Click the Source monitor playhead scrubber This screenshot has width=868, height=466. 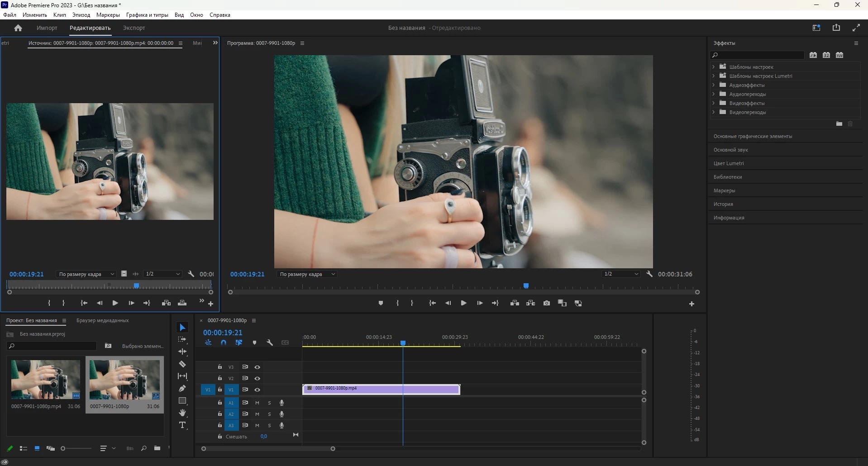(136, 286)
